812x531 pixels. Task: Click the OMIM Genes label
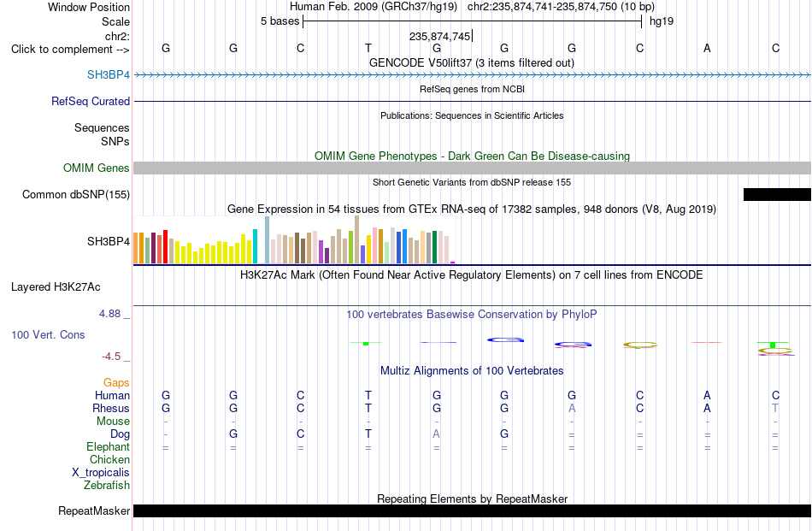(x=96, y=168)
